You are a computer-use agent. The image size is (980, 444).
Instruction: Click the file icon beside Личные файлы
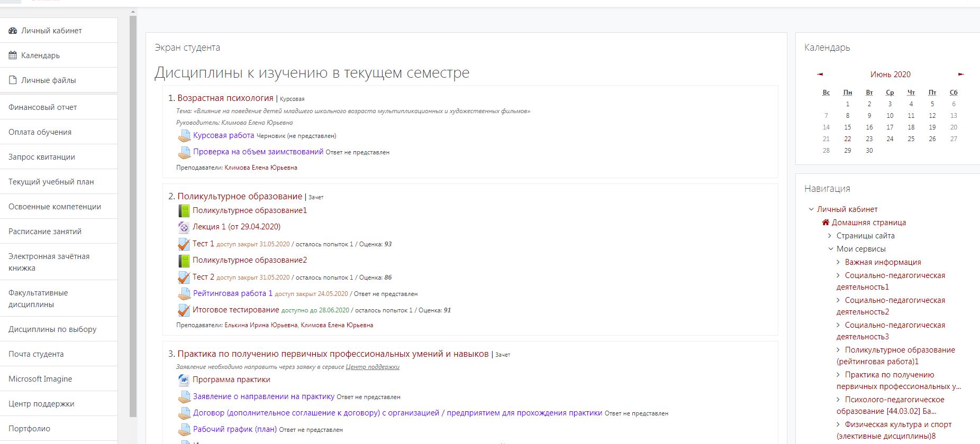click(13, 80)
